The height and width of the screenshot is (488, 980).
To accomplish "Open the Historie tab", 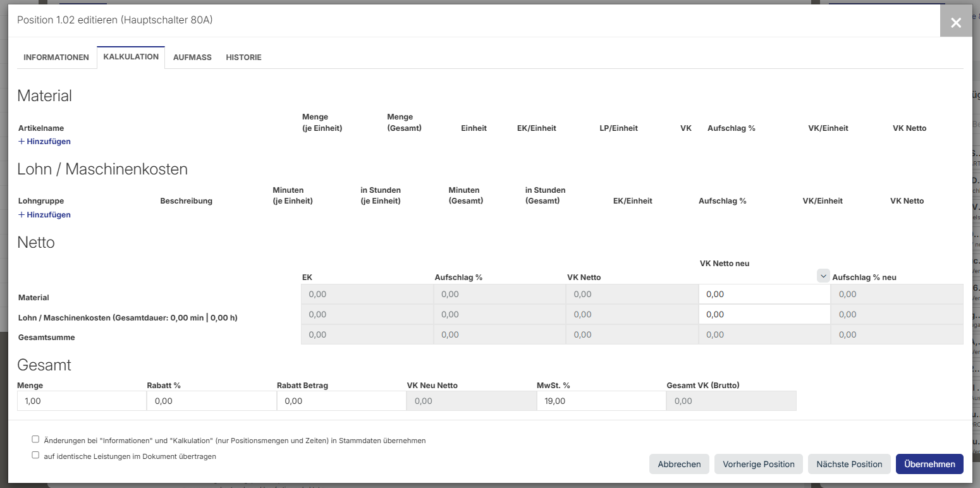I will coord(243,58).
